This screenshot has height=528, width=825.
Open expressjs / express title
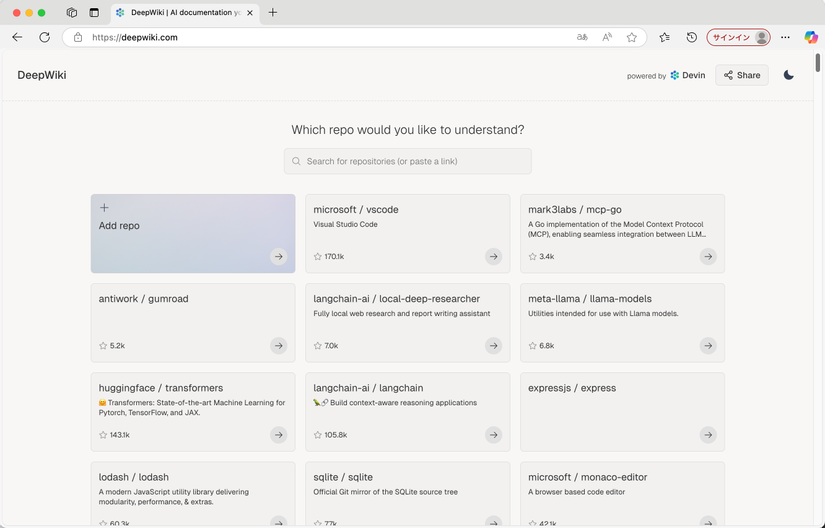coord(572,388)
